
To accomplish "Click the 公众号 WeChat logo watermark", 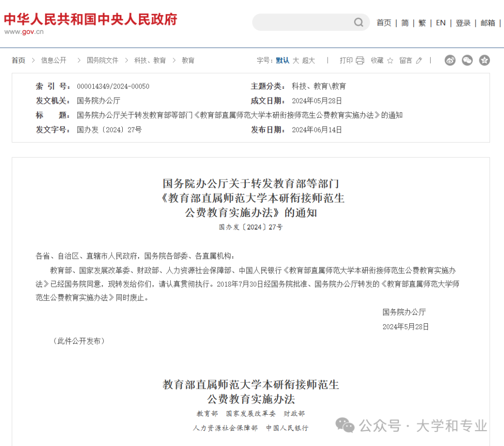I will [x=345, y=425].
